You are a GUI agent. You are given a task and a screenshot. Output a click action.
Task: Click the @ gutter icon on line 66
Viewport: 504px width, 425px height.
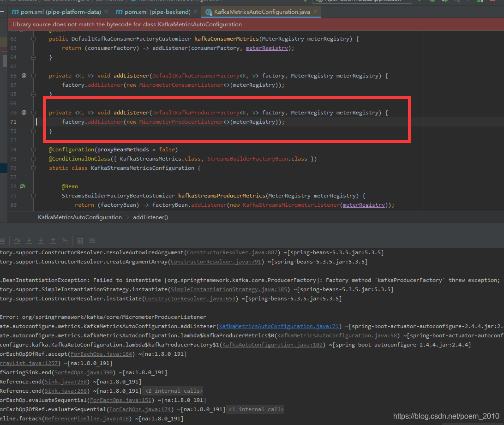pos(24,76)
